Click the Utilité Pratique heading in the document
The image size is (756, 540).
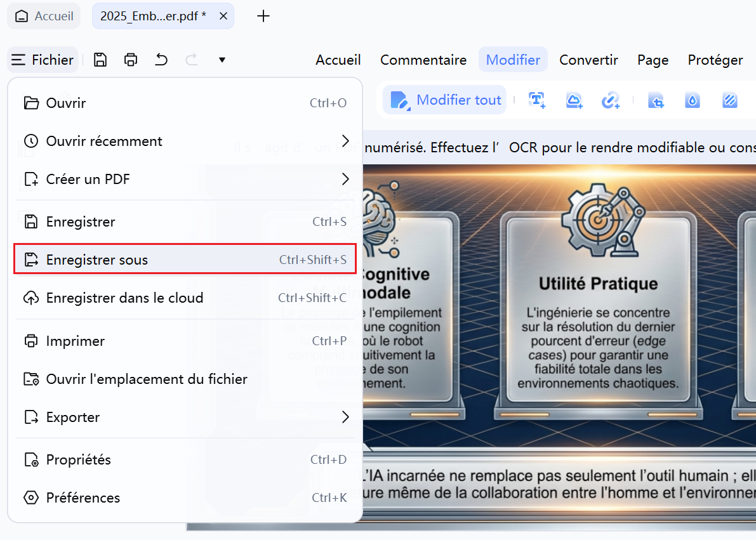[598, 284]
